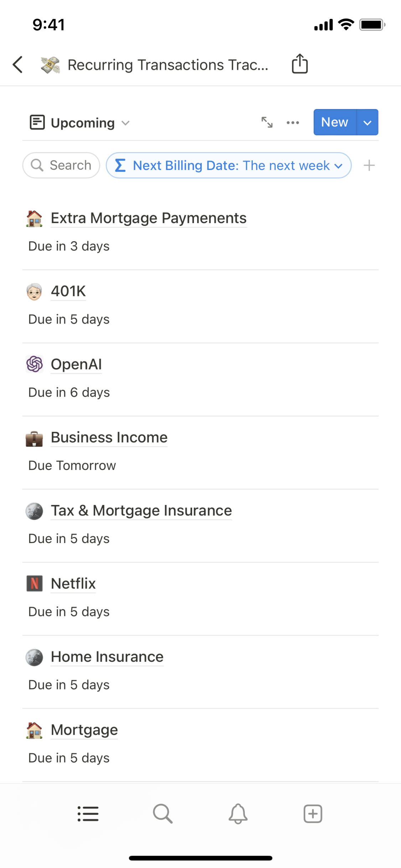Select the Business Income item
401x868 pixels.
(x=109, y=438)
